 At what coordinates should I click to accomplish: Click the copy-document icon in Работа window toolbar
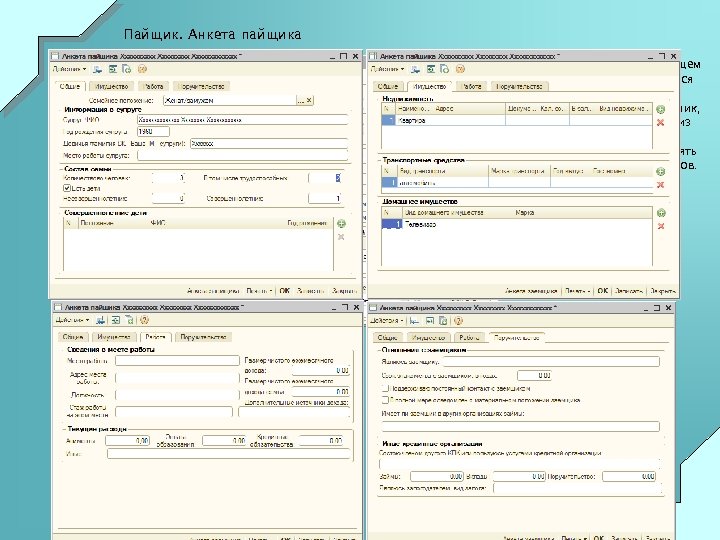(x=129, y=320)
